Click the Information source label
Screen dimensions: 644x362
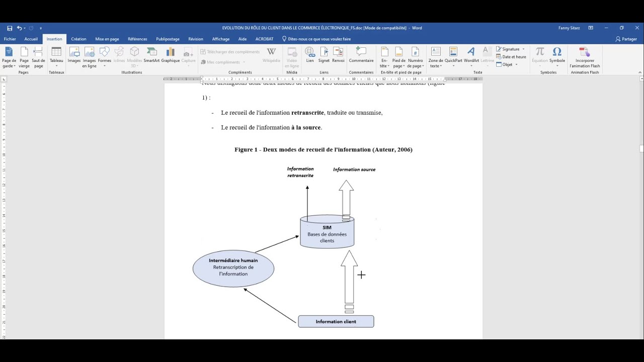tap(354, 170)
